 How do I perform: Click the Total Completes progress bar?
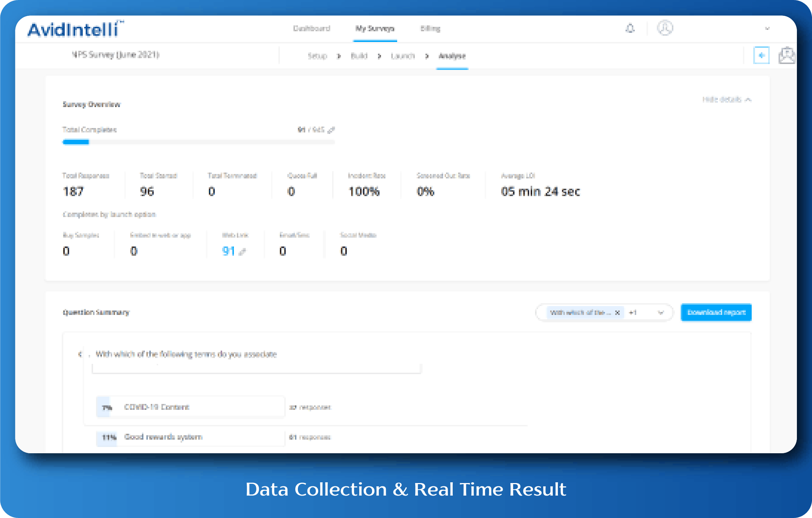pos(199,142)
